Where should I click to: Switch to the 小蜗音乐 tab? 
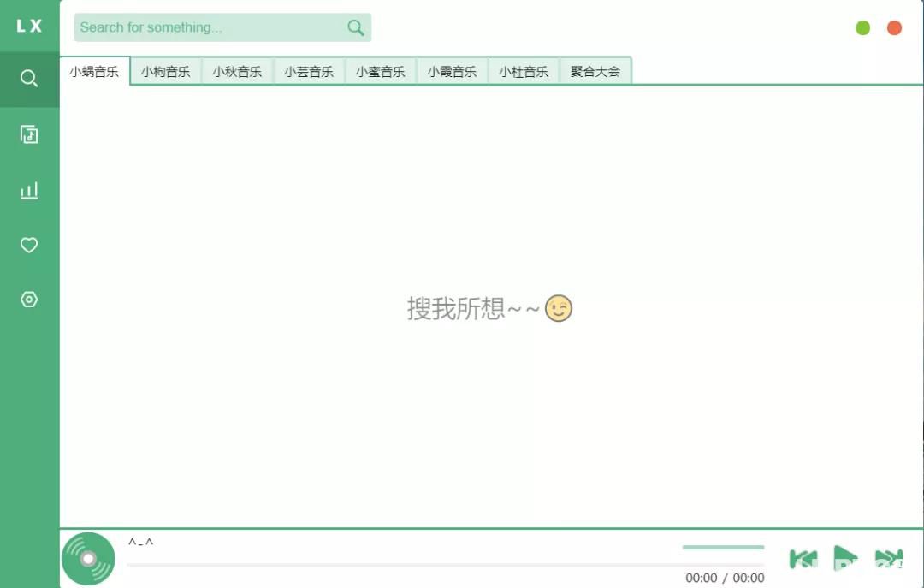coord(94,71)
